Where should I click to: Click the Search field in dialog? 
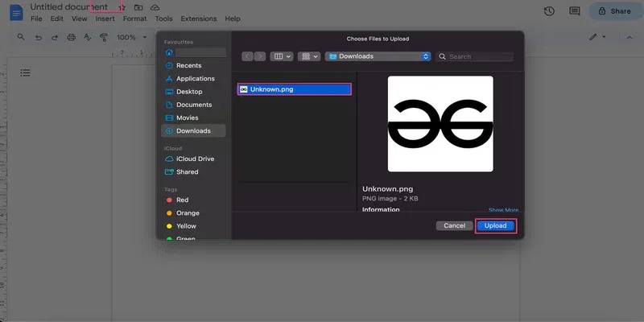(475, 56)
